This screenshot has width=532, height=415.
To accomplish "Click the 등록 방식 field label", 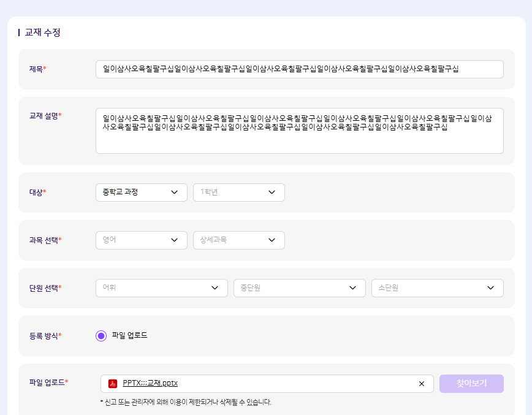I will pos(45,336).
